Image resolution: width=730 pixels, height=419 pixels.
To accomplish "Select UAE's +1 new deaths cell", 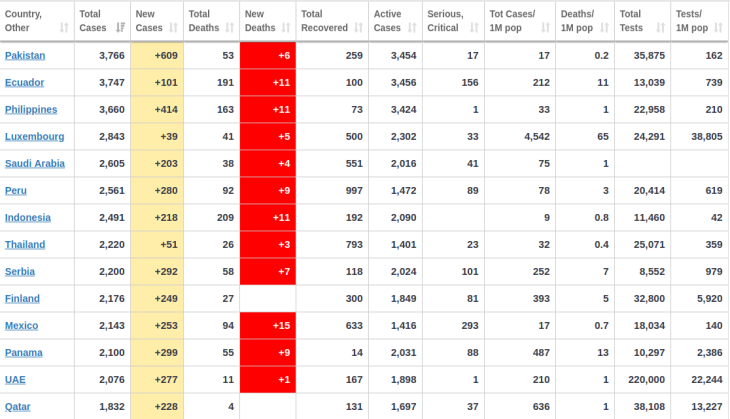I will (268, 379).
